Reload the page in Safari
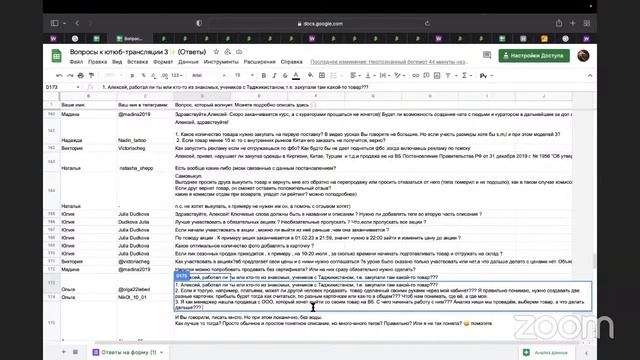 pyautogui.click(x=427, y=23)
